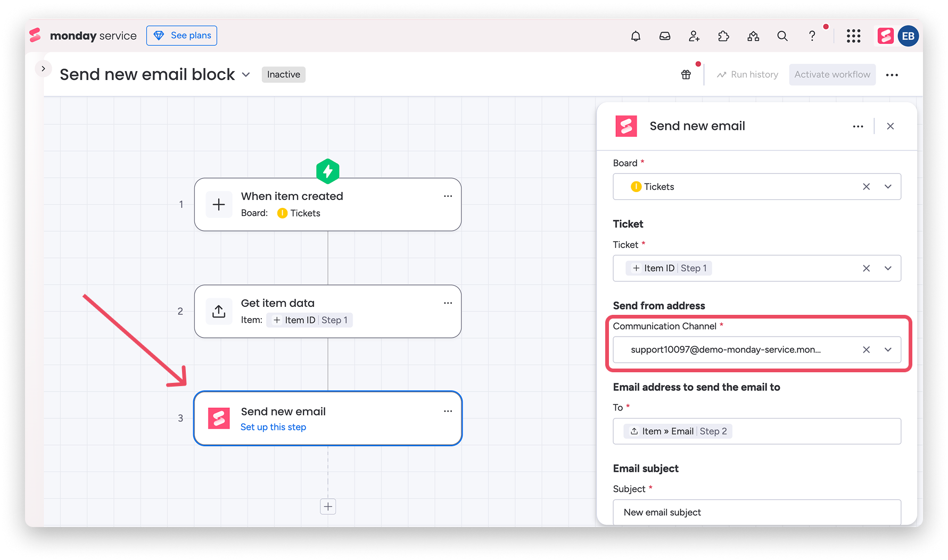Click Activate workflow button
This screenshot has height=560, width=948.
tap(832, 74)
